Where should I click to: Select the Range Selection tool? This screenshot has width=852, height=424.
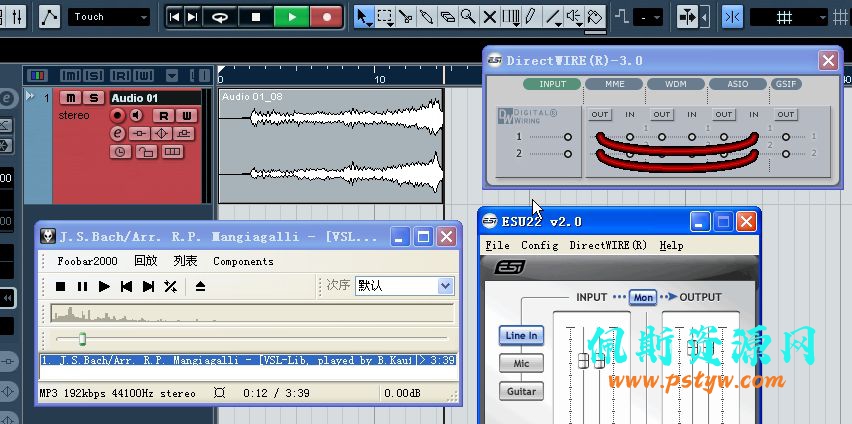[x=384, y=17]
